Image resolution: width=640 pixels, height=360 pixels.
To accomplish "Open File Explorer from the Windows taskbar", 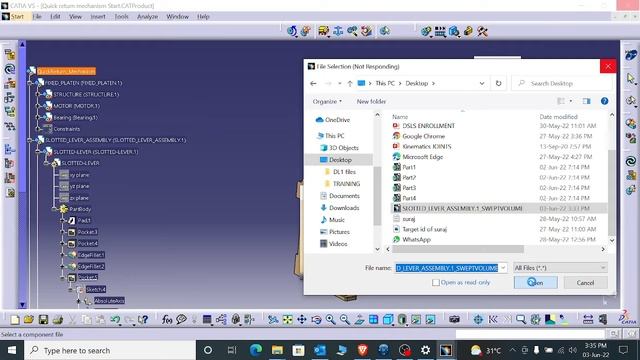I will click(278, 350).
